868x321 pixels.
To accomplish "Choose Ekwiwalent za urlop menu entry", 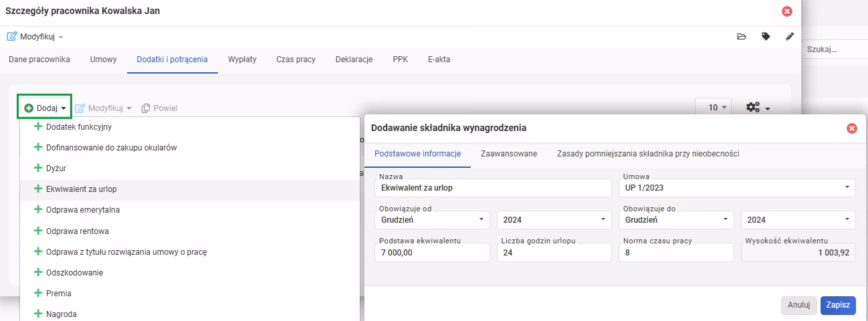I will click(x=190, y=189).
